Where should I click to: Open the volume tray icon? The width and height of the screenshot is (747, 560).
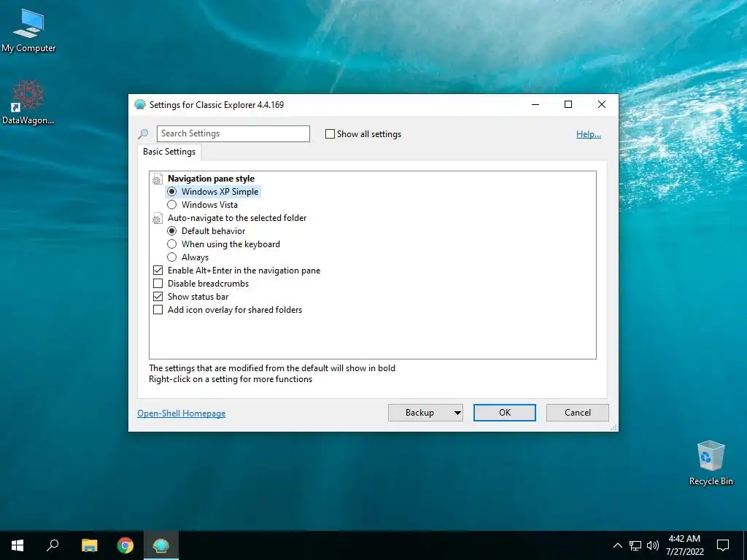coord(653,545)
